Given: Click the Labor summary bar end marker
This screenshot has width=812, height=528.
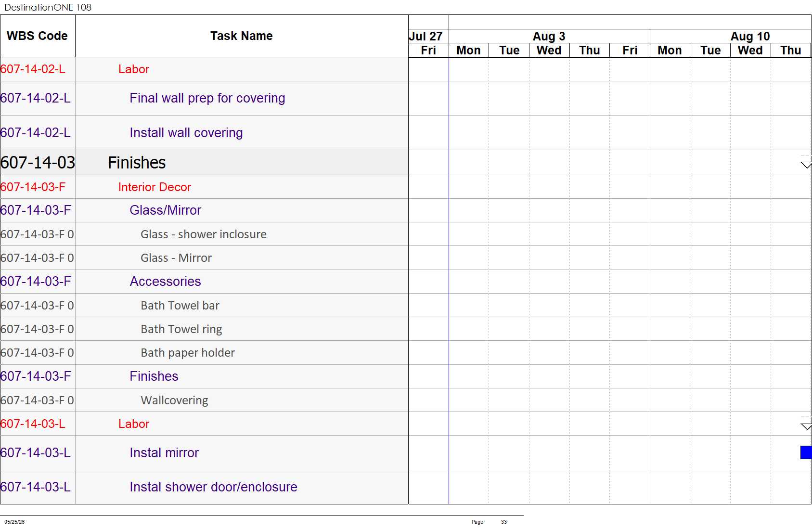Looking at the screenshot, I should pos(806,426).
